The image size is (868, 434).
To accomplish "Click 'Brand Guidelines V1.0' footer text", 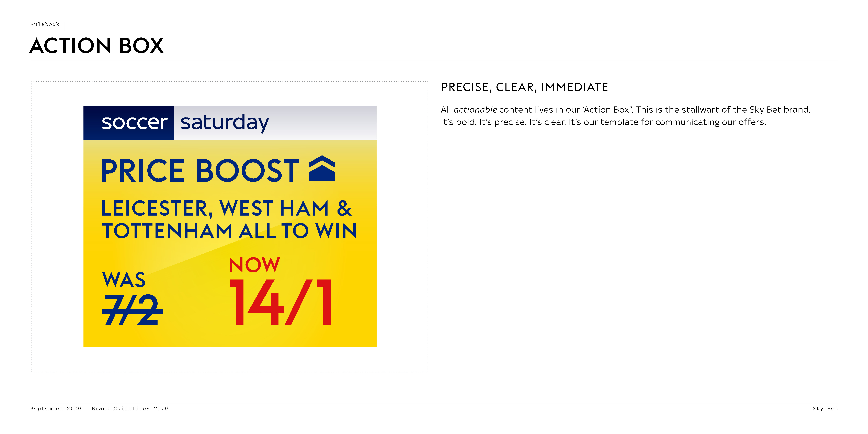I will coord(130,408).
